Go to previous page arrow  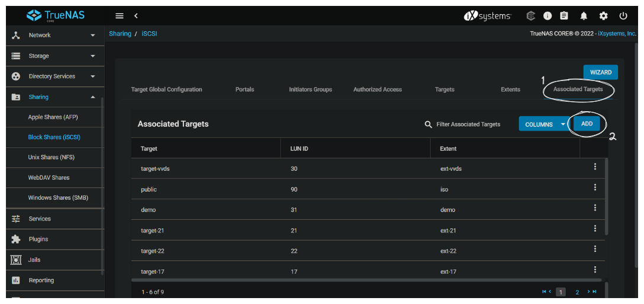click(549, 292)
